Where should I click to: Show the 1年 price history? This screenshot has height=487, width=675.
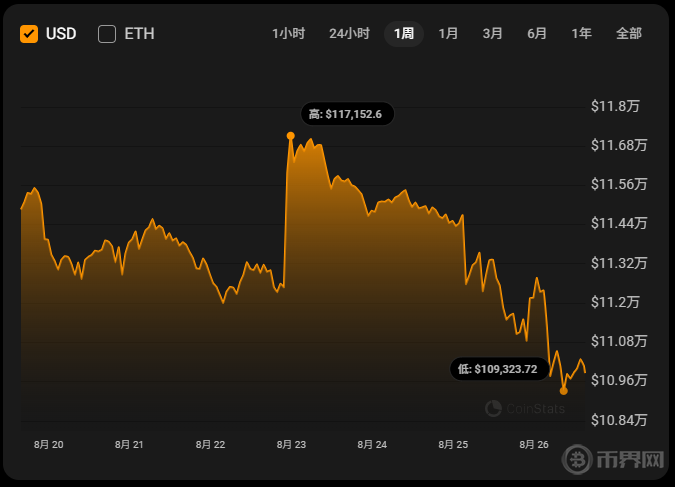tap(581, 34)
